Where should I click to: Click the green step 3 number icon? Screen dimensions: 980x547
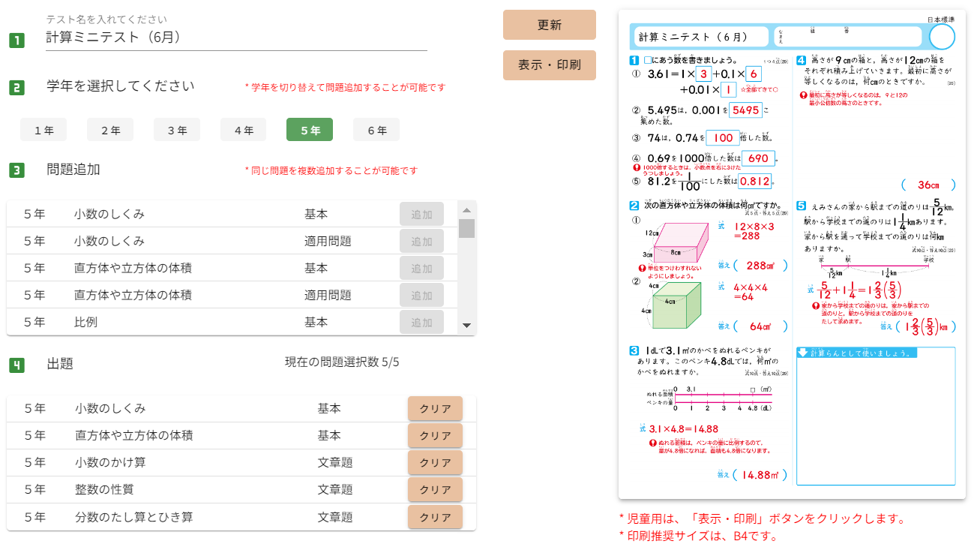16,170
